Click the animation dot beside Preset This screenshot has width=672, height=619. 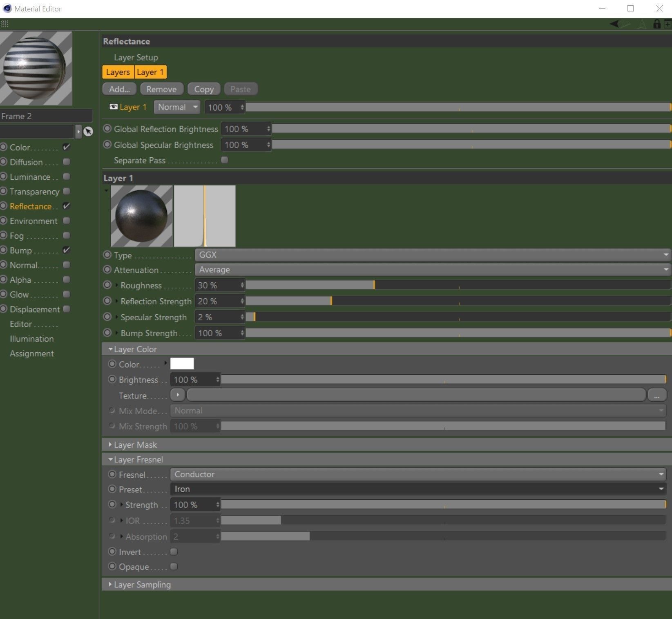pos(112,489)
